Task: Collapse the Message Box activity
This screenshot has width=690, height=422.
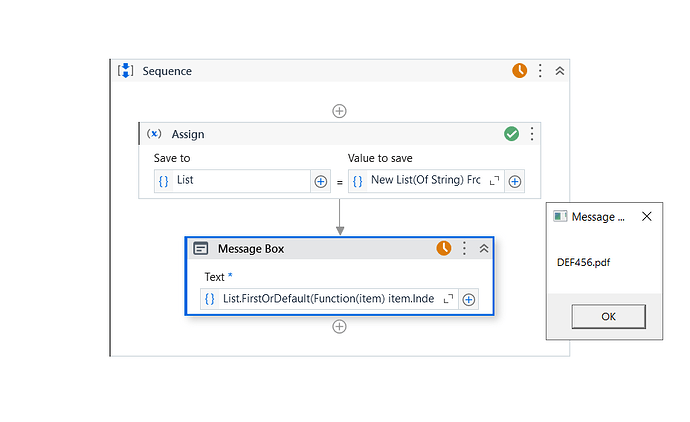Action: pos(484,249)
